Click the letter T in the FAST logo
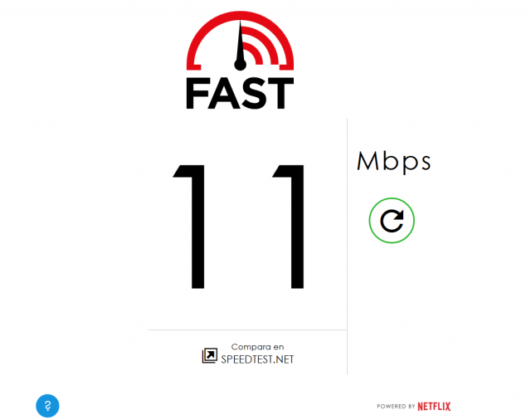 (280, 94)
